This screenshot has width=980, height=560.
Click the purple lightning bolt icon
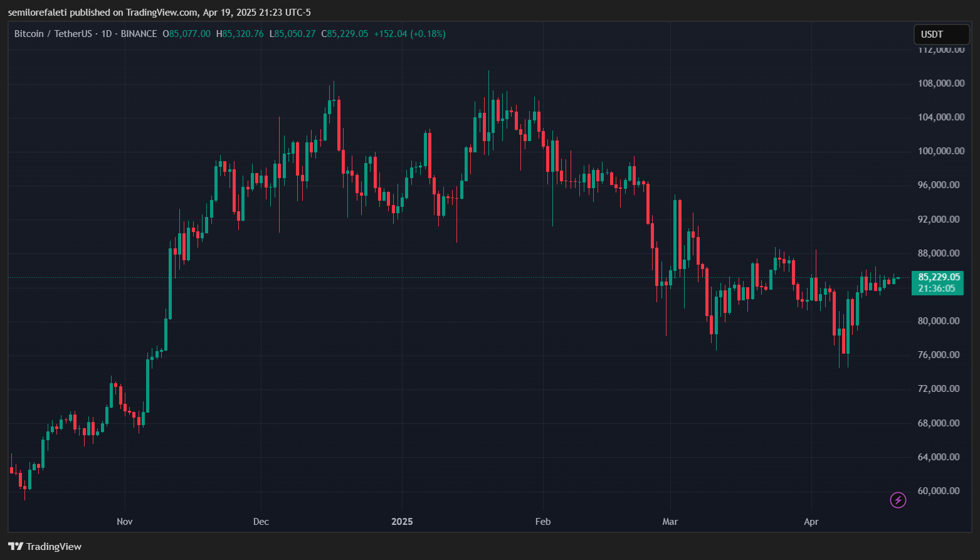[x=898, y=500]
